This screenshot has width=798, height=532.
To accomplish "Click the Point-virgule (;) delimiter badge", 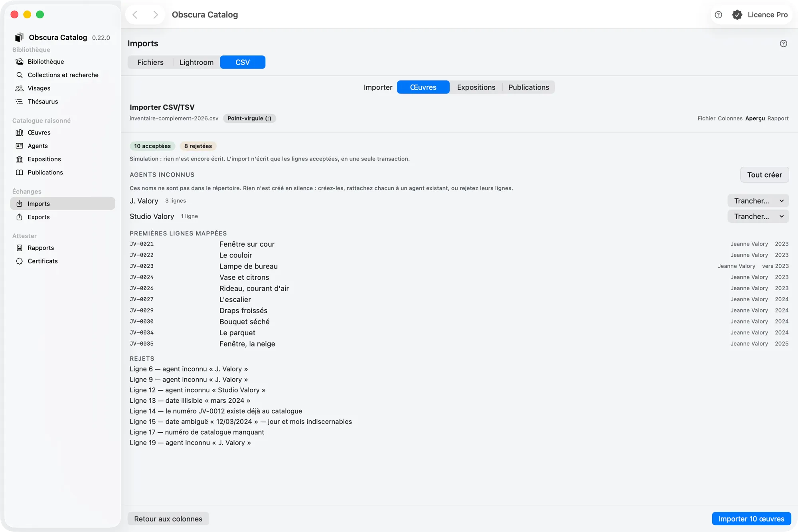I will (x=249, y=119).
